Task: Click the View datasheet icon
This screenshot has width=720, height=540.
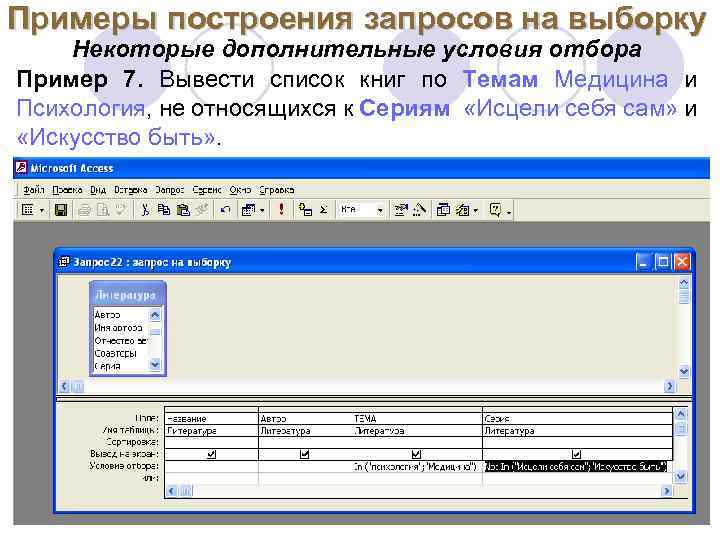Action: (x=28, y=210)
